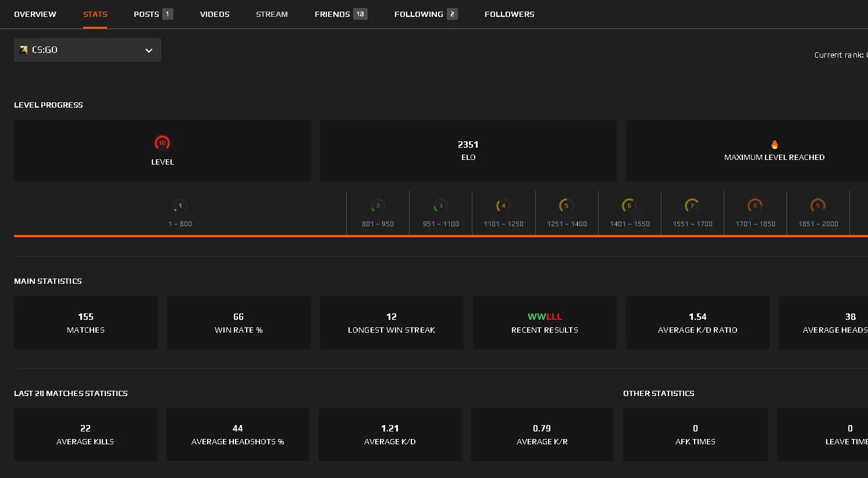Click the Friends count badge 18

pos(360,14)
